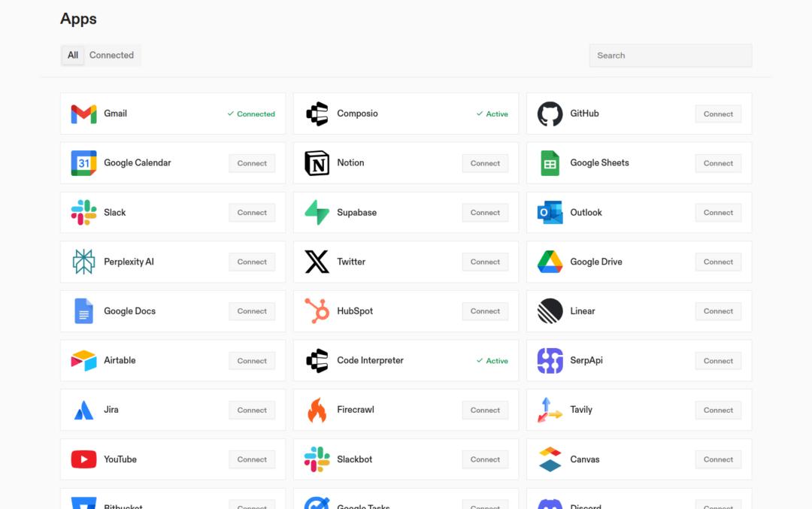Connect the Google Calendar app
This screenshot has height=509, width=812.
coord(252,163)
